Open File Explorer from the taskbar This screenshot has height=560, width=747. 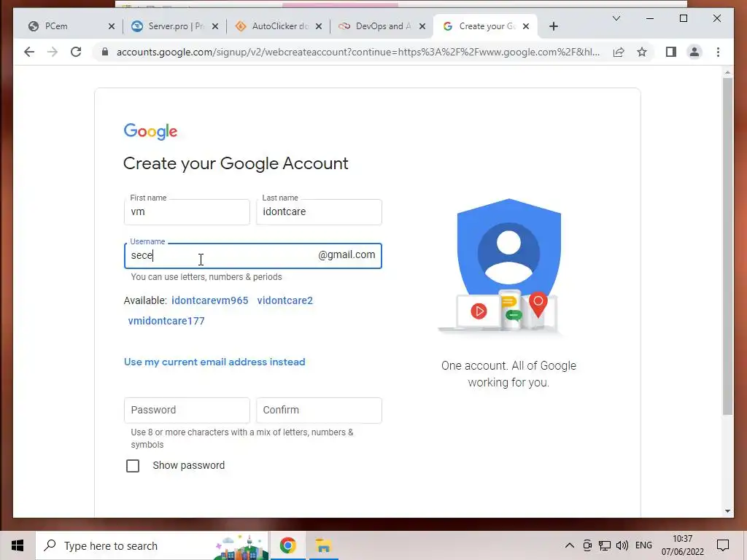[323, 545]
